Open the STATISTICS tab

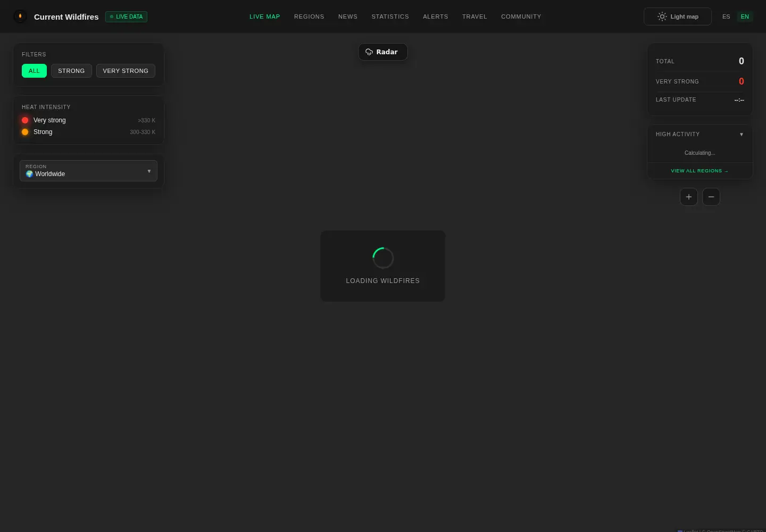coord(390,16)
